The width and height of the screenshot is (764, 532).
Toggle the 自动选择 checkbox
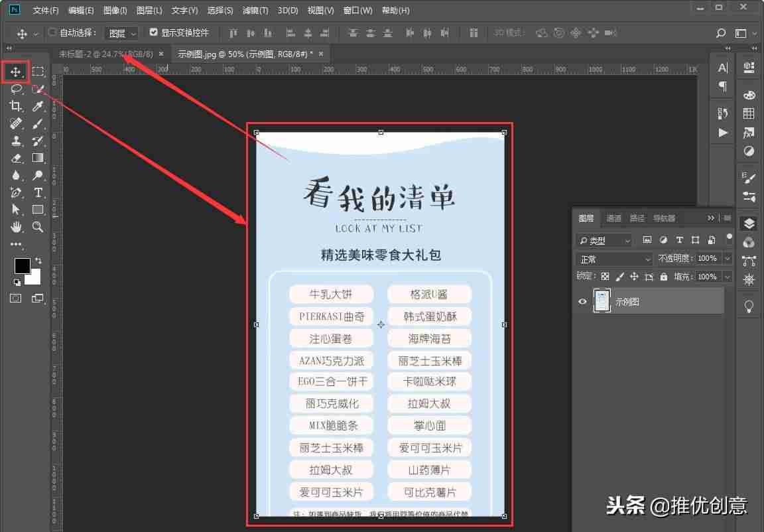(x=52, y=32)
